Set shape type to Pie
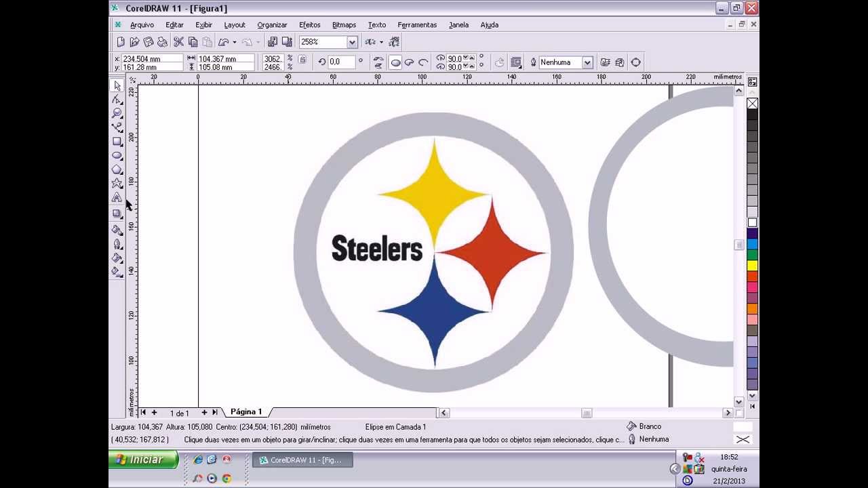This screenshot has width=868, height=488. pyautogui.click(x=409, y=62)
